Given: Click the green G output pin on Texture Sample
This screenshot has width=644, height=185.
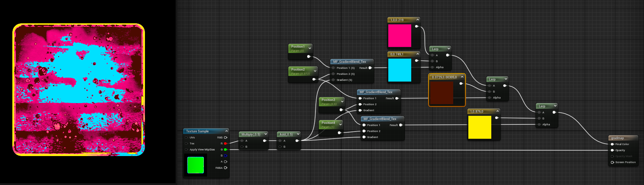Looking at the screenshot, I should [225, 149].
